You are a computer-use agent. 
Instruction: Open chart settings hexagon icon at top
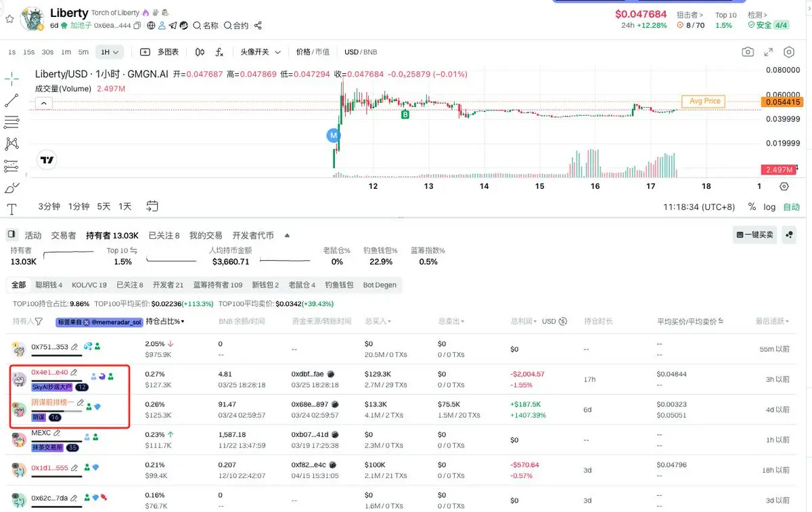click(x=789, y=52)
